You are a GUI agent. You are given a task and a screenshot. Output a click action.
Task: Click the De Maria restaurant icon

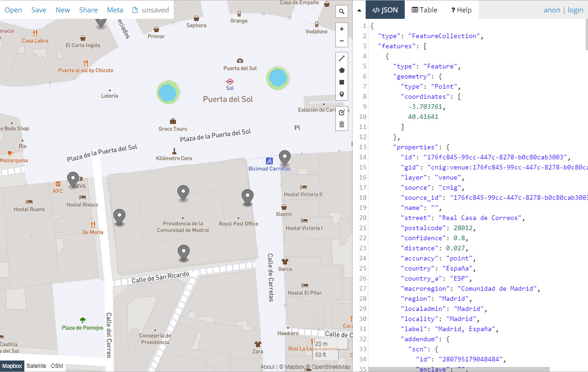(x=93, y=225)
